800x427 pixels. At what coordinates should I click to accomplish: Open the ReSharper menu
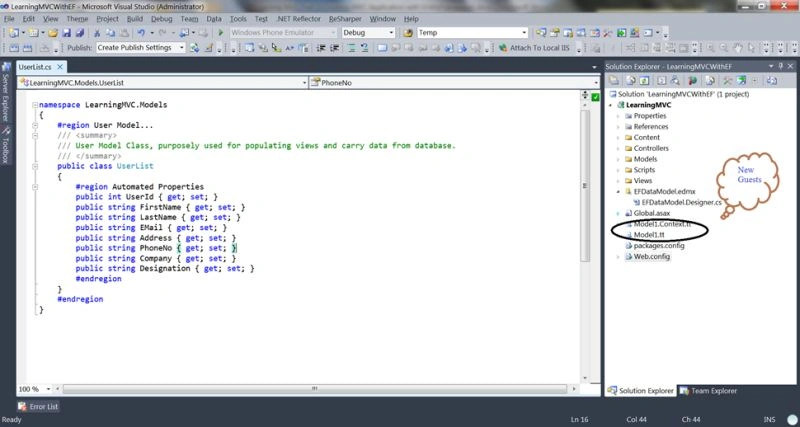pyautogui.click(x=345, y=19)
